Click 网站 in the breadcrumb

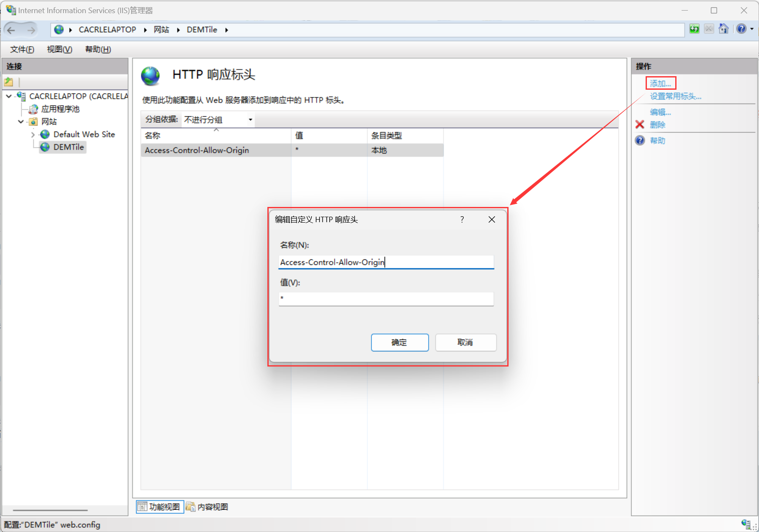coord(162,30)
